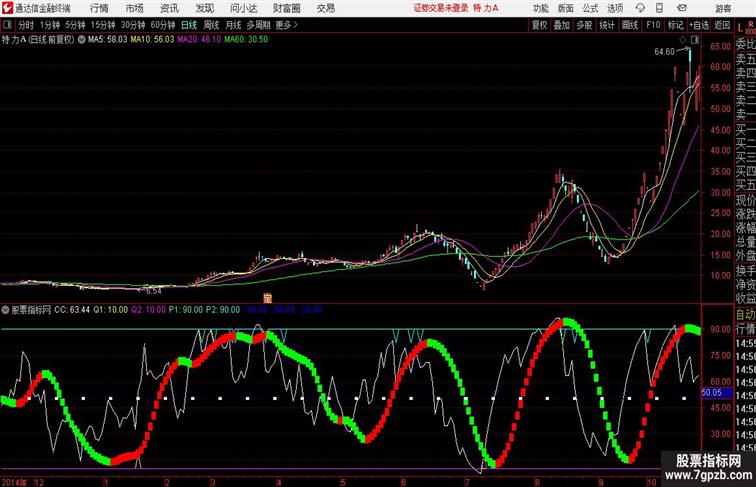Click the mobile phone icon

point(659,8)
